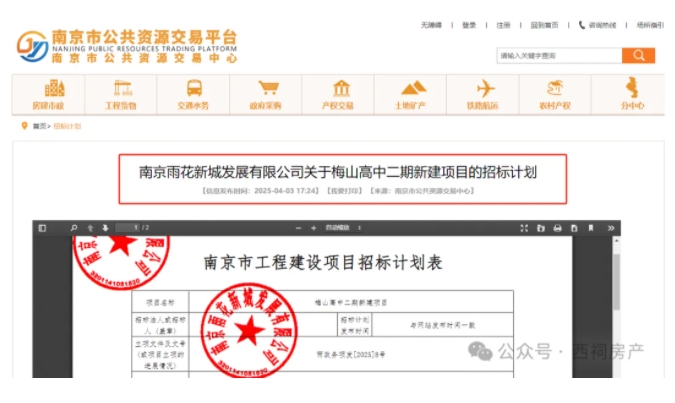Open the 房建市政 category
Image resolution: width=675 pixels, height=403 pixels.
(x=47, y=94)
